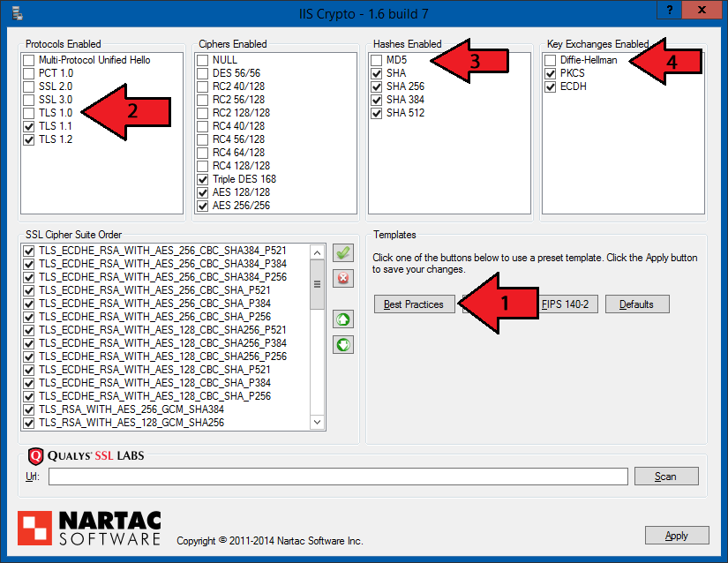Check the RC2 128/128 cipher

pos(202,113)
